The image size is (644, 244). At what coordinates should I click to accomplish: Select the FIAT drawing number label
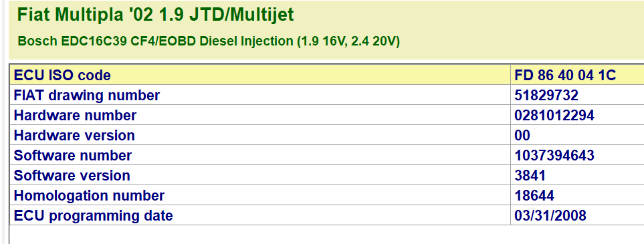coord(87,96)
